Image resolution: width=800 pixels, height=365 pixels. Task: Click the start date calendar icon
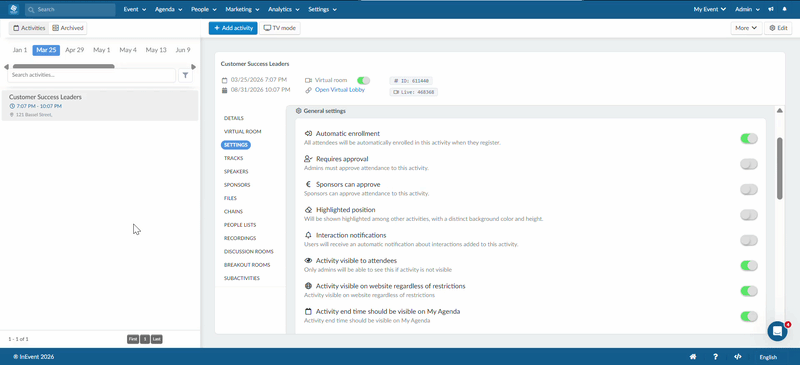[224, 80]
